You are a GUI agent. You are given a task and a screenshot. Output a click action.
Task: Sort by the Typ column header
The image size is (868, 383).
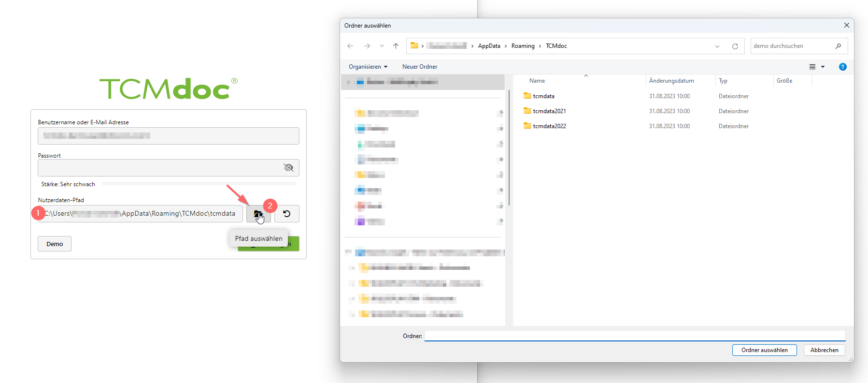tap(723, 81)
